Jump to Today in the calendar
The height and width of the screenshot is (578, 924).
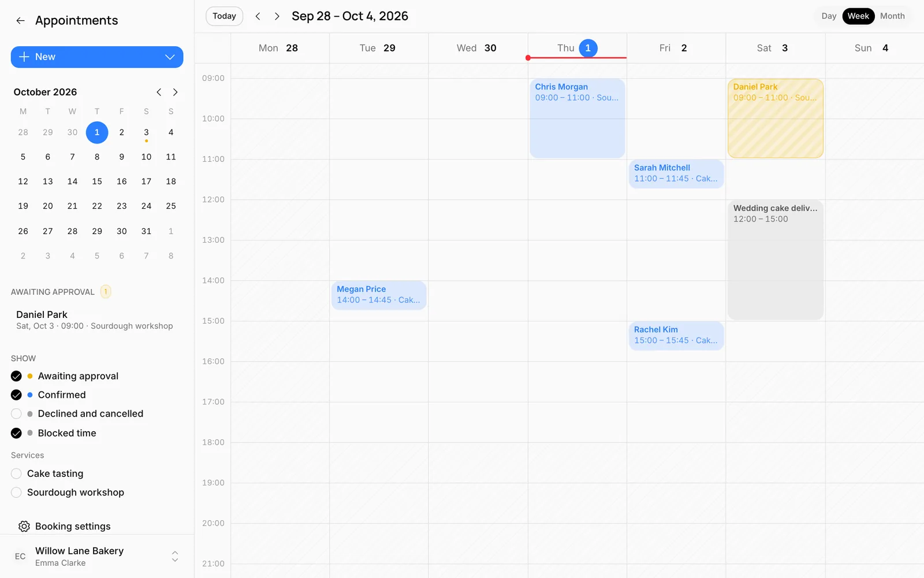(224, 16)
